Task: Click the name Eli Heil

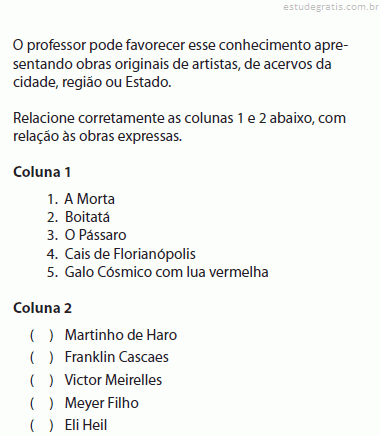Action: 86,425
